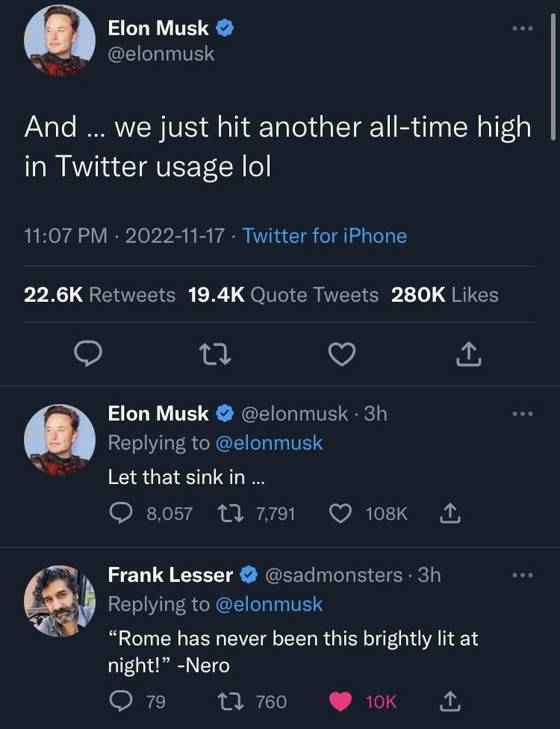Open more options on Frank Lesser's tweet
This screenshot has width=560, height=729.
522,575
